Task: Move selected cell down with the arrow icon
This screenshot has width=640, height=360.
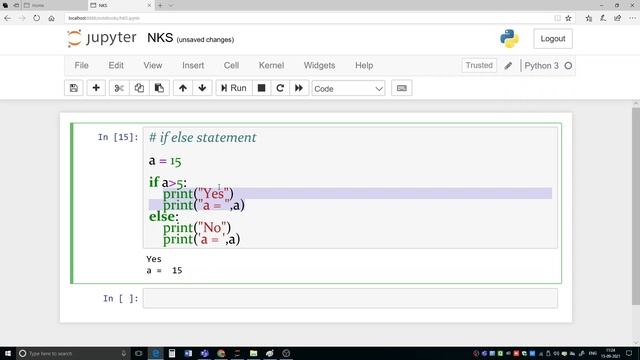Action: tap(202, 88)
